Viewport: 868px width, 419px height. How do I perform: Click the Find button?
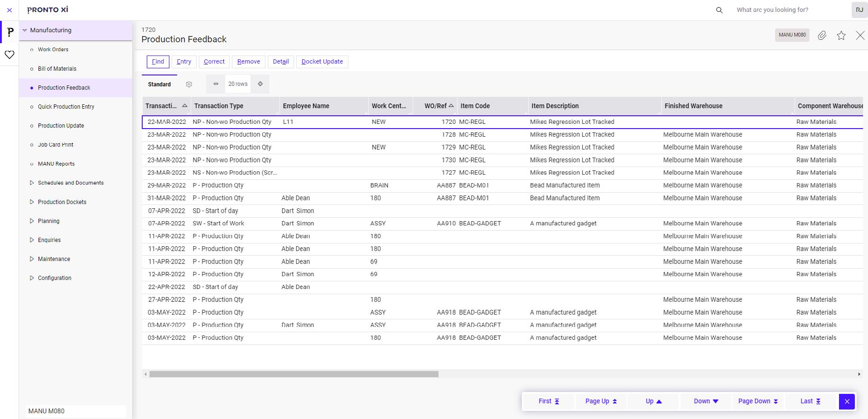[158, 62]
